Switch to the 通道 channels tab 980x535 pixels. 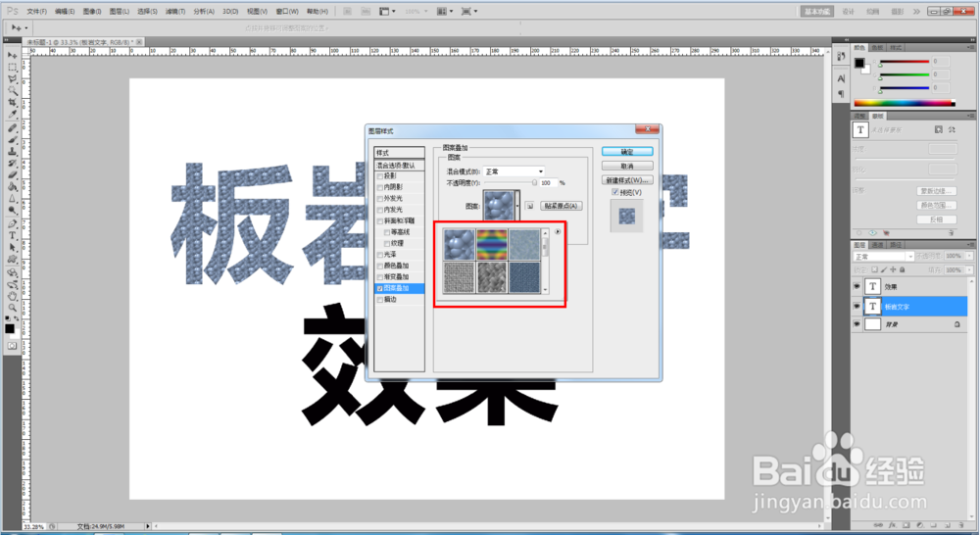coord(878,245)
